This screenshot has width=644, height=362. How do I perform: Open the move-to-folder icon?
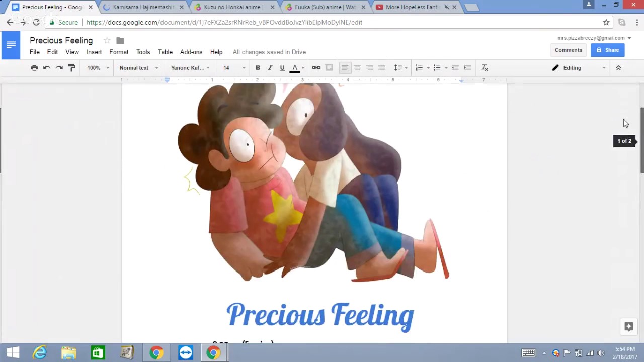point(120,41)
